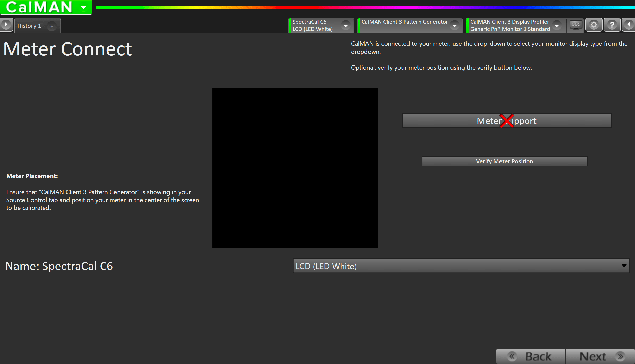The height and width of the screenshot is (364, 635).
Task: Expand the SpectraCal C6 meter dropdown
Action: tap(346, 25)
